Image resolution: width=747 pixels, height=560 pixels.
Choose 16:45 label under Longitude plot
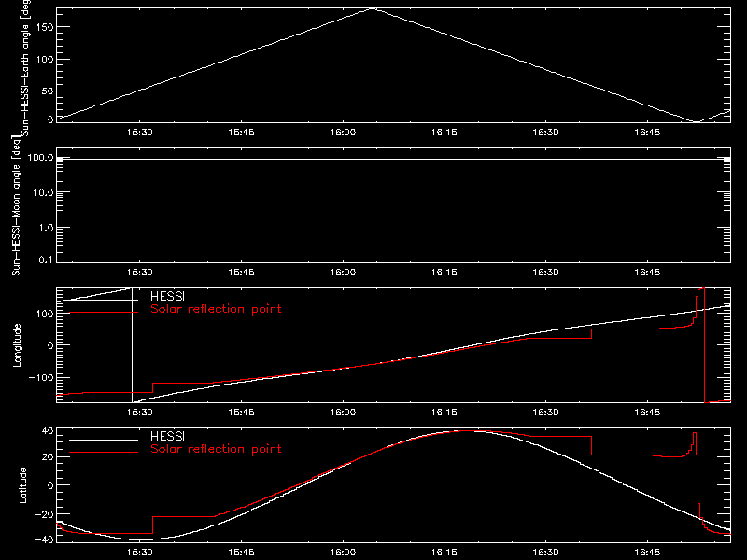(x=647, y=413)
